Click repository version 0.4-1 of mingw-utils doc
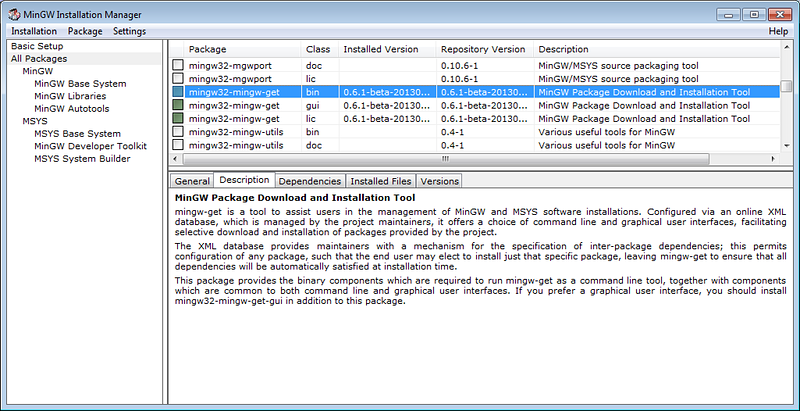This screenshot has height=411, width=800. click(x=453, y=145)
